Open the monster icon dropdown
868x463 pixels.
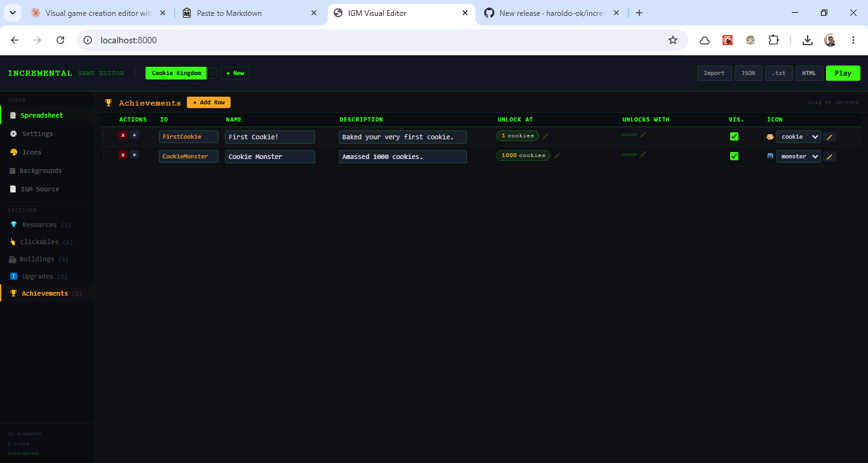pos(799,156)
